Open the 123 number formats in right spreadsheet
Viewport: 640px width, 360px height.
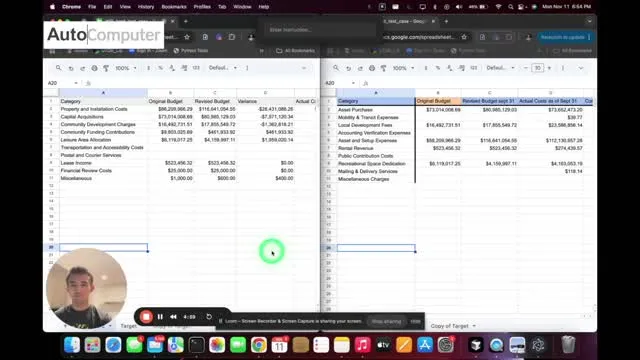coord(473,68)
